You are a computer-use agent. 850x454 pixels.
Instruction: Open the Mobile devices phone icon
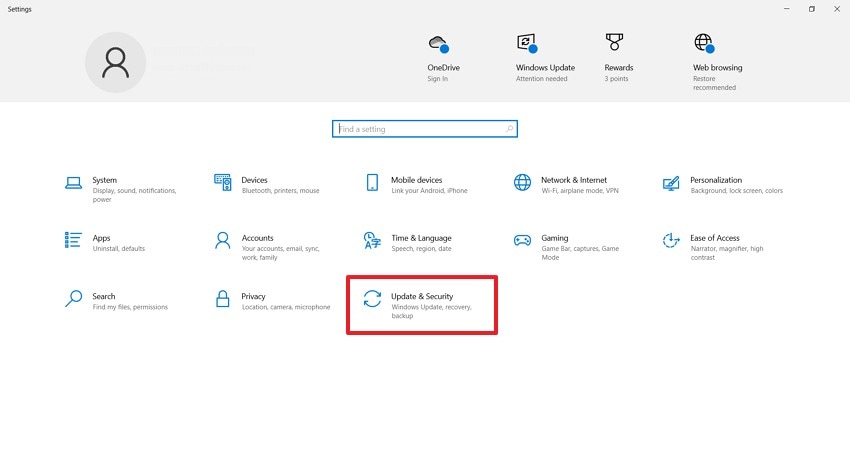click(x=372, y=183)
